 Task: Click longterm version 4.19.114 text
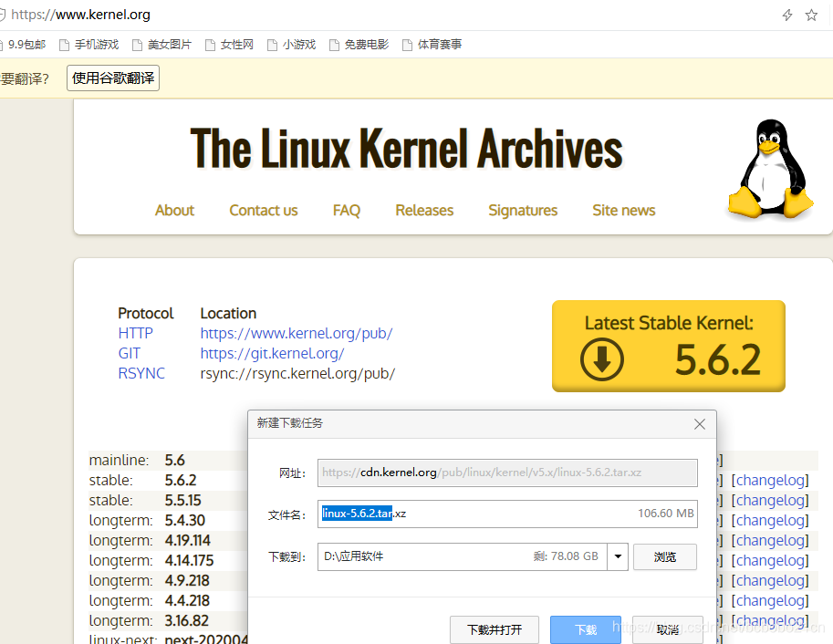point(188,540)
